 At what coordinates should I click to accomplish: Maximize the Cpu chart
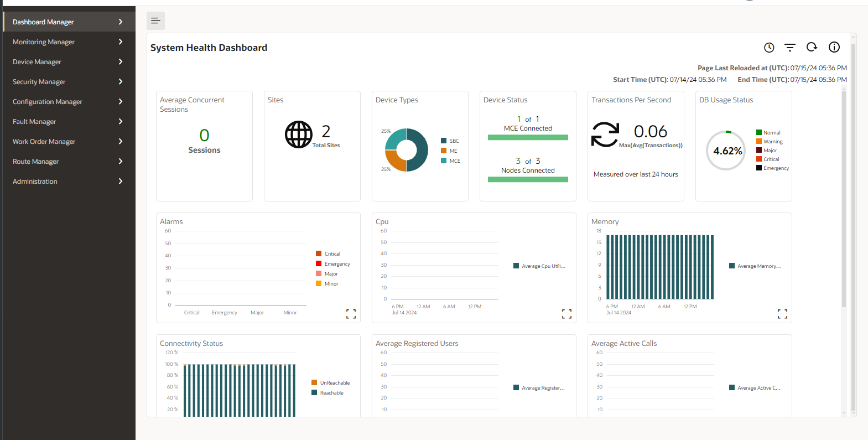click(x=566, y=314)
